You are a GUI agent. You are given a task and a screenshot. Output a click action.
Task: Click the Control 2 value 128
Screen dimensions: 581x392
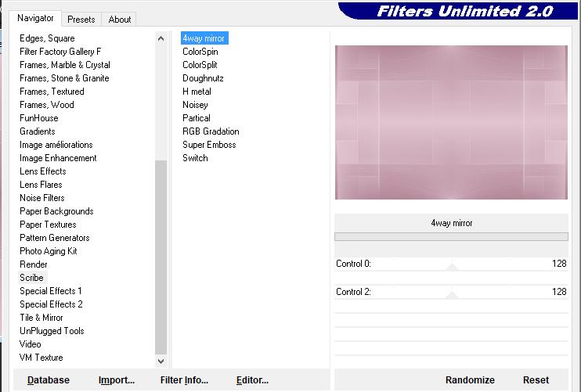[x=559, y=292]
